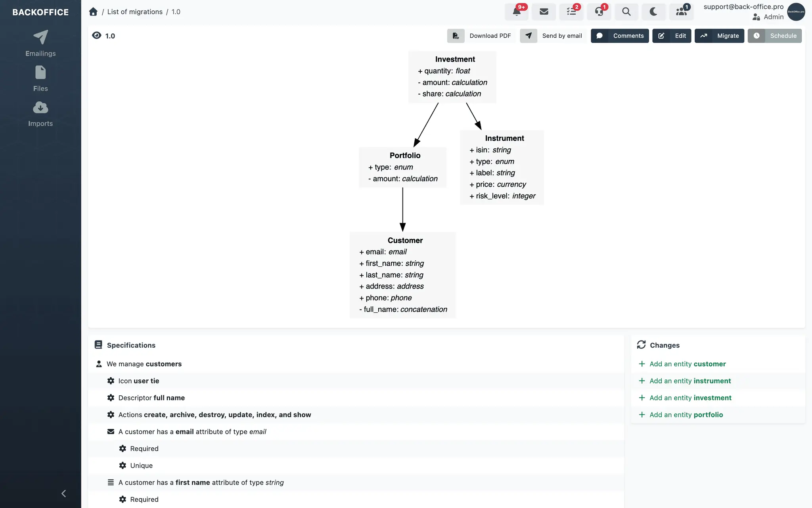
Task: Click the Investment entity box title
Action: [x=455, y=59]
